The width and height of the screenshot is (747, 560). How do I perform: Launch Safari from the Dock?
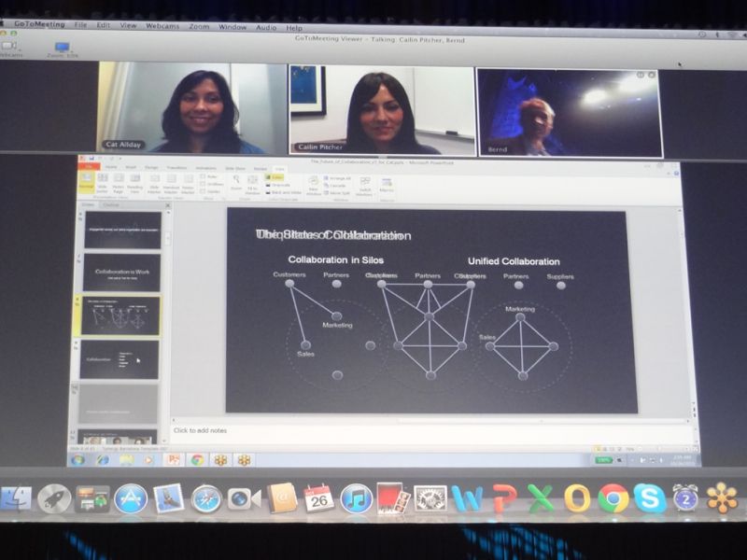[x=206, y=499]
